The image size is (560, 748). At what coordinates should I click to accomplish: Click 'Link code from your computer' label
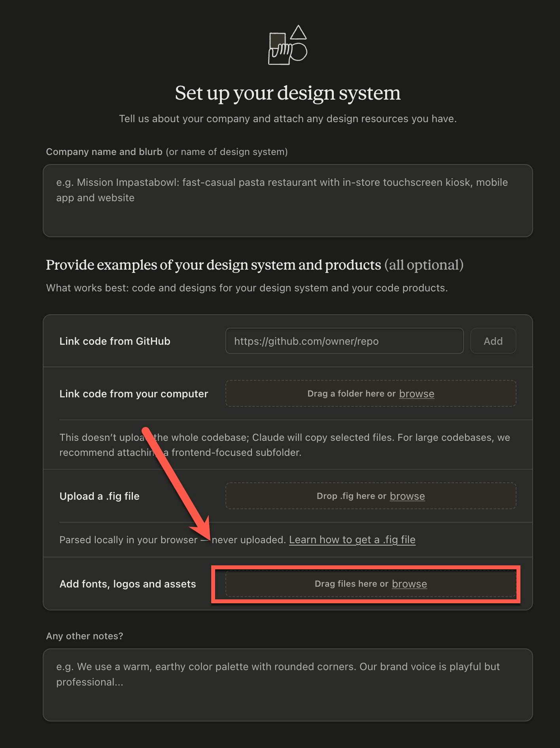[134, 394]
